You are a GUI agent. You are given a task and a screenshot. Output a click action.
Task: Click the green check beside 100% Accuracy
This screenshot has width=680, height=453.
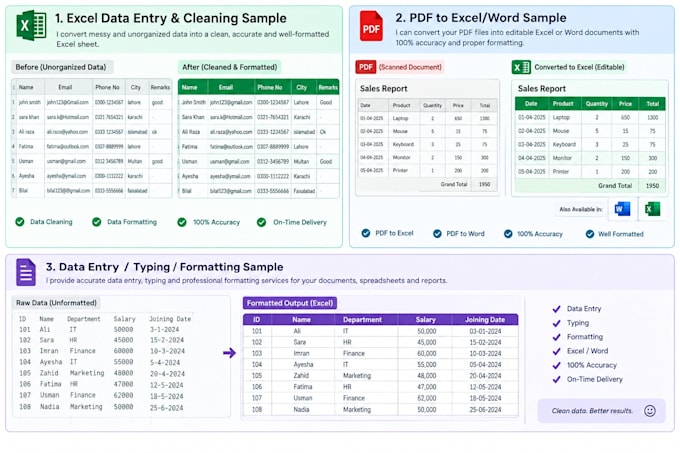point(182,222)
